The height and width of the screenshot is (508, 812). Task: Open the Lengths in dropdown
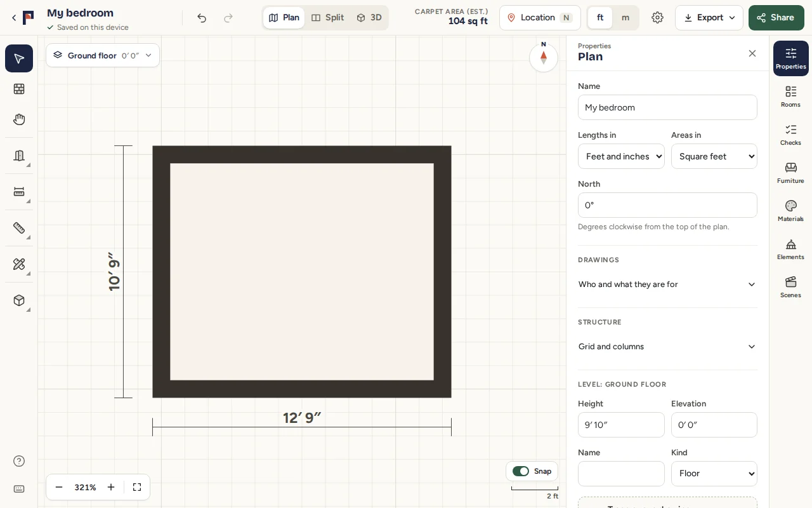coord(621,156)
